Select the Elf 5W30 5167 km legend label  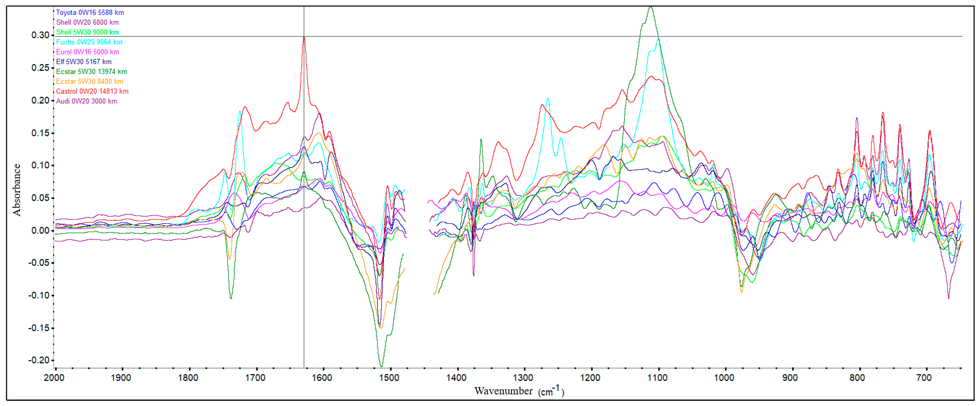coord(84,62)
